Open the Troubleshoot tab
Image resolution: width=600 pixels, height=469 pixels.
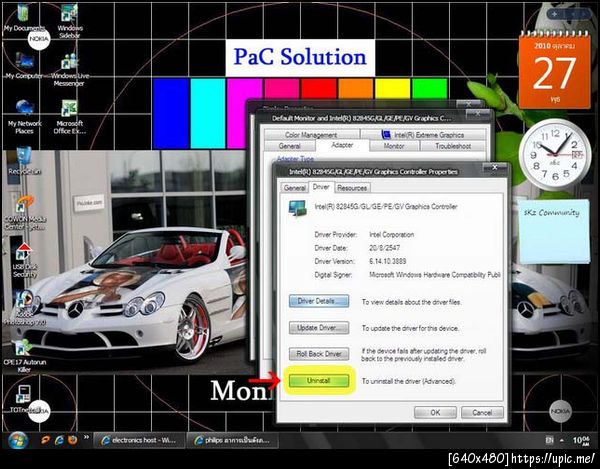click(453, 146)
